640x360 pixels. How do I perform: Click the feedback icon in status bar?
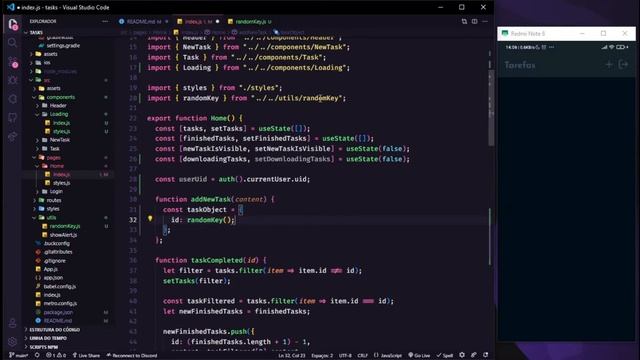[473, 356]
